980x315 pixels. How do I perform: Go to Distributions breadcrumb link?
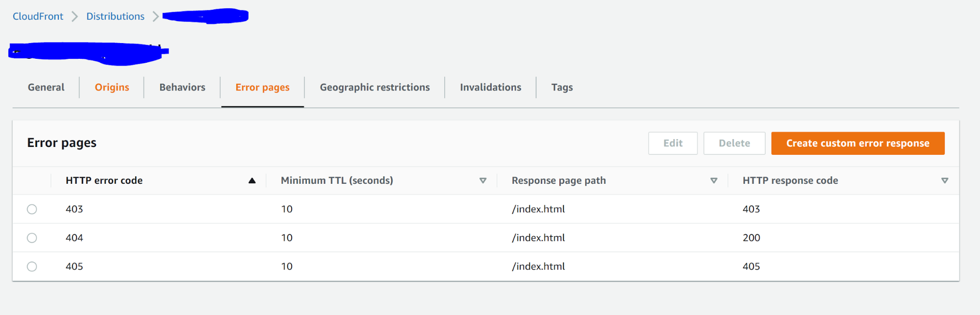coord(115,16)
